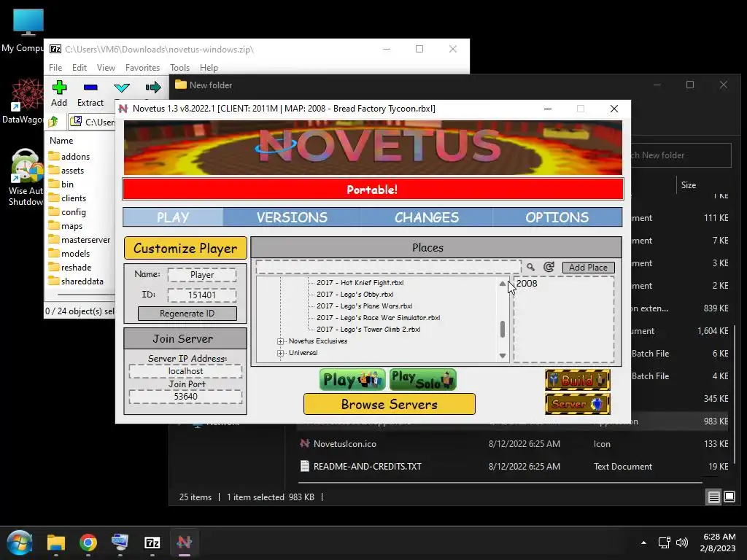
Task: Select README-AND-CREDITS.TXT in Explorer window
Action: click(x=368, y=466)
